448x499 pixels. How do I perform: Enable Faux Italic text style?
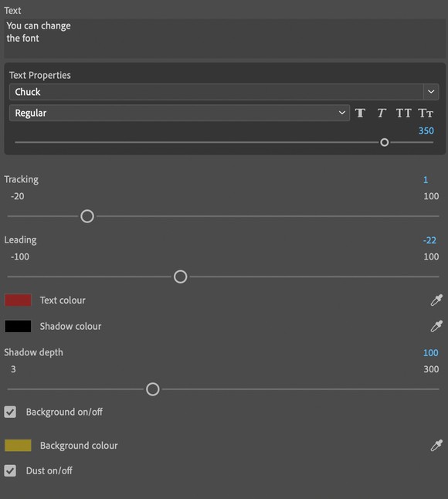pos(381,113)
